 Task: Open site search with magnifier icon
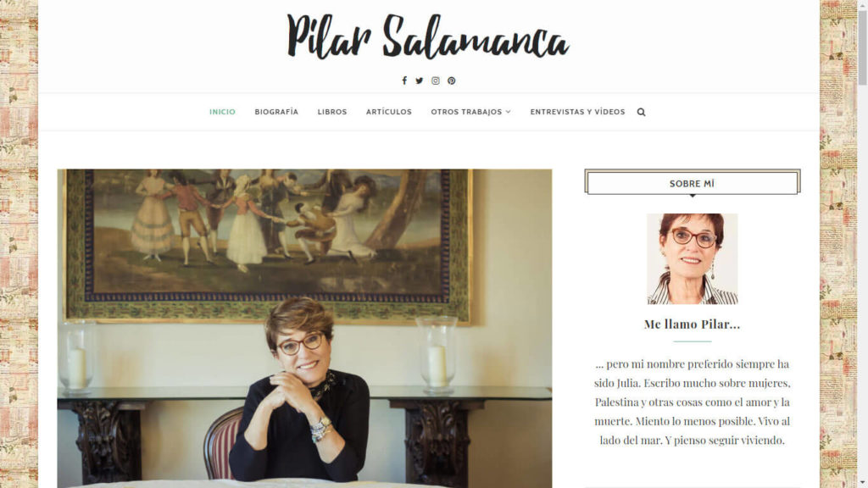click(641, 112)
